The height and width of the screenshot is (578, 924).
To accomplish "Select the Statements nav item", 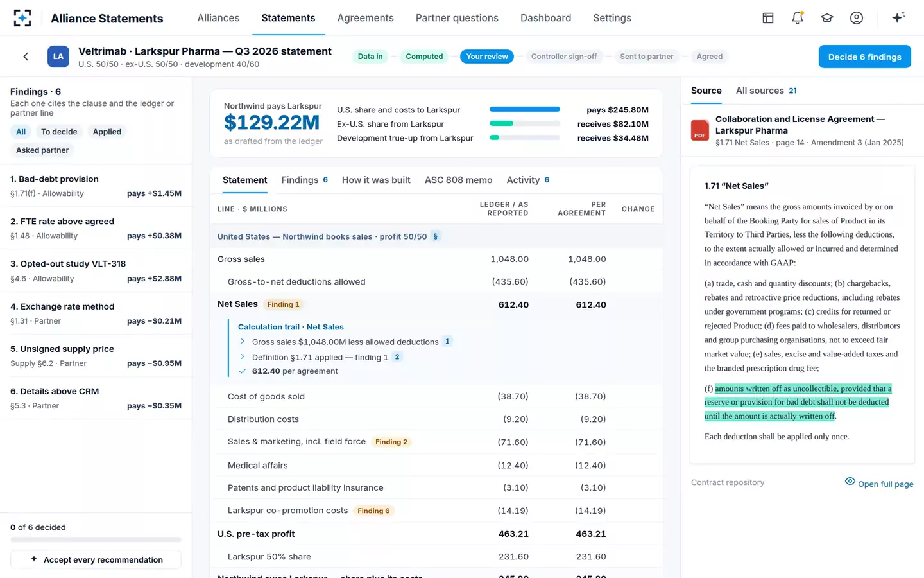I will 288,18.
